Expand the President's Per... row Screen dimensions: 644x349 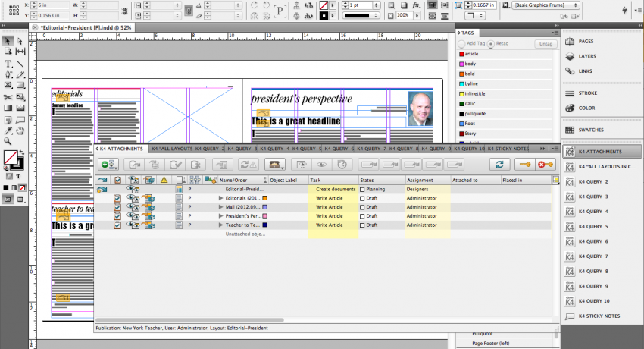(x=221, y=216)
